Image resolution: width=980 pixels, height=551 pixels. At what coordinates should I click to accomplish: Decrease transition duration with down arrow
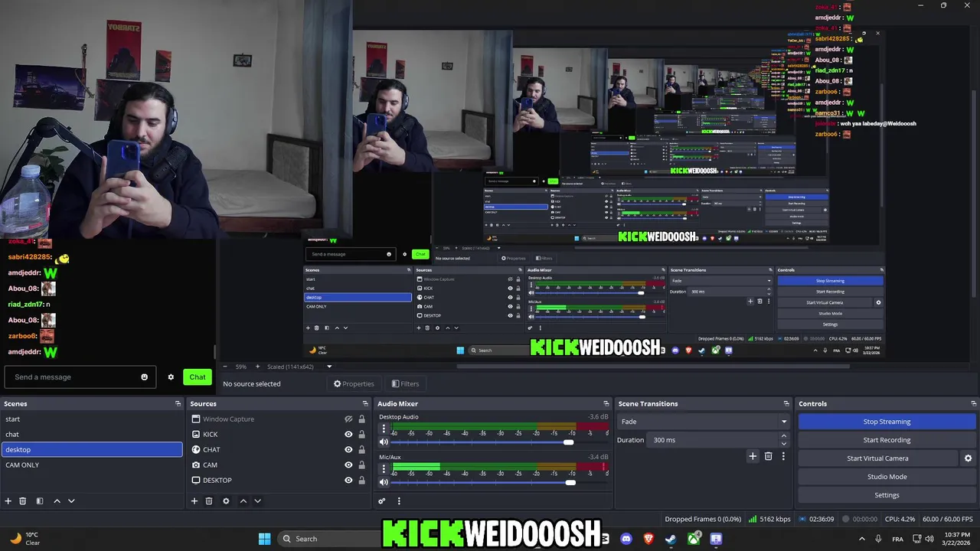[x=783, y=444]
